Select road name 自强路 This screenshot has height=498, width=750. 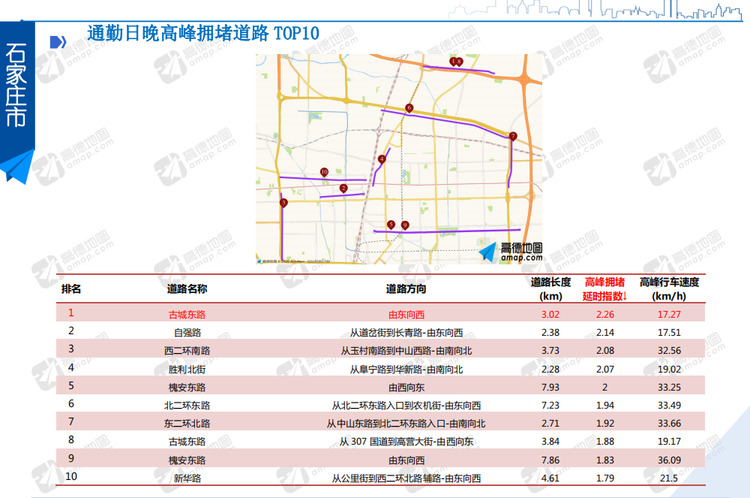pos(187,332)
